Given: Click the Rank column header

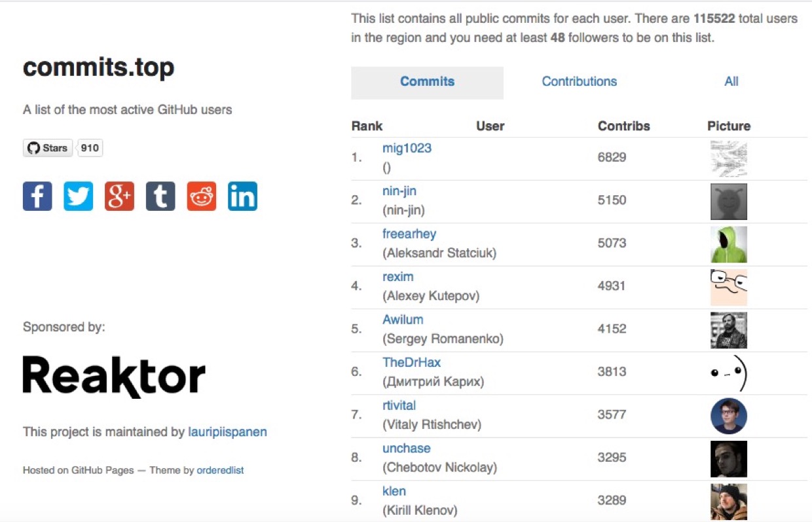Looking at the screenshot, I should (x=367, y=126).
